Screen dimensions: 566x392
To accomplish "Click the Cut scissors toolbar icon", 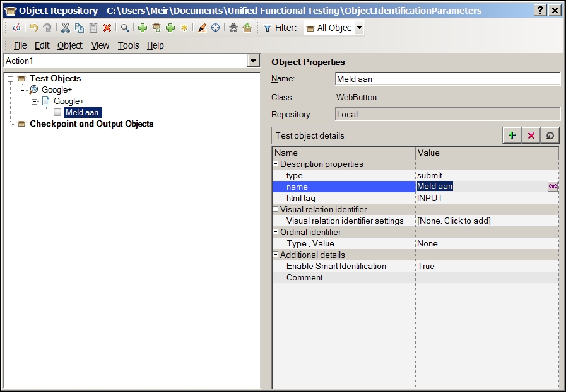I will 66,28.
